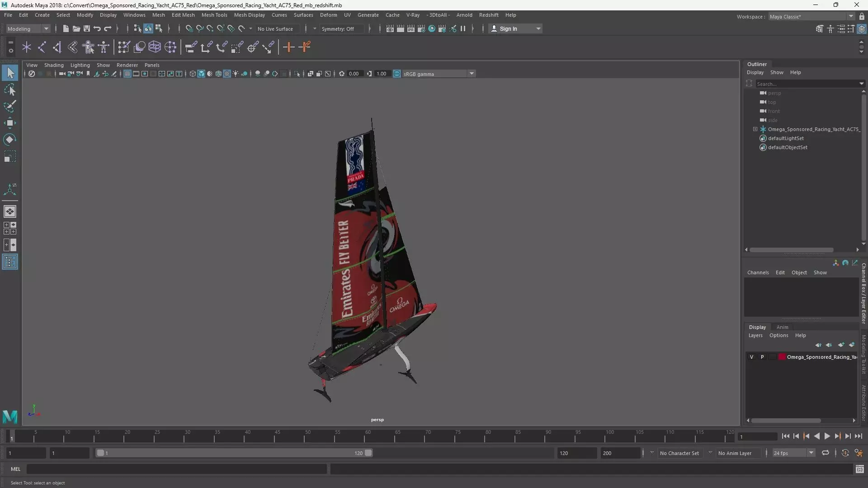Image resolution: width=868 pixels, height=488 pixels.
Task: Click the Outliner horizontal scrollbar
Action: [x=791, y=250]
